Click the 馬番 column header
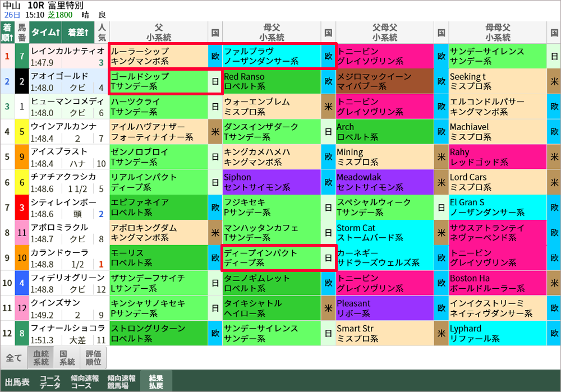 point(22,33)
